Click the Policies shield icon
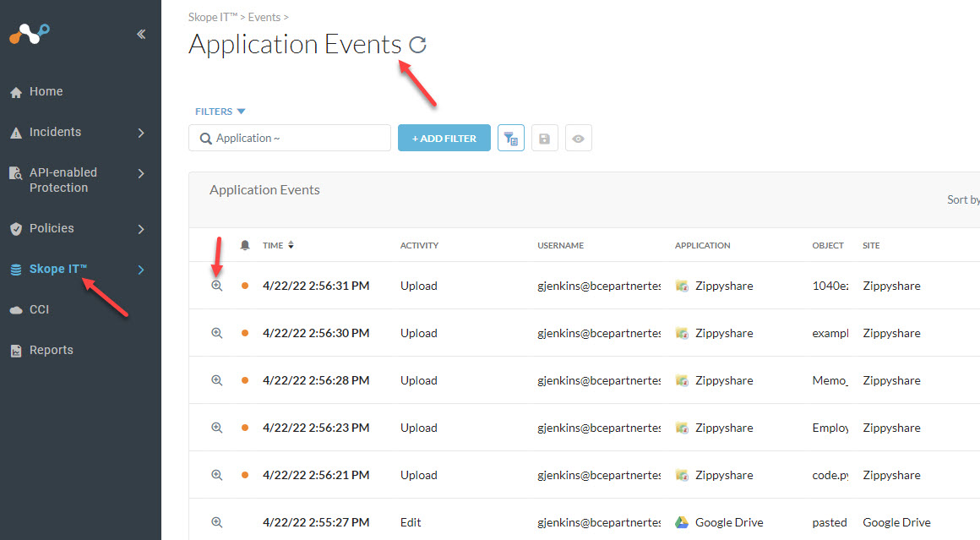Viewport: 980px width, 540px height. (16, 229)
